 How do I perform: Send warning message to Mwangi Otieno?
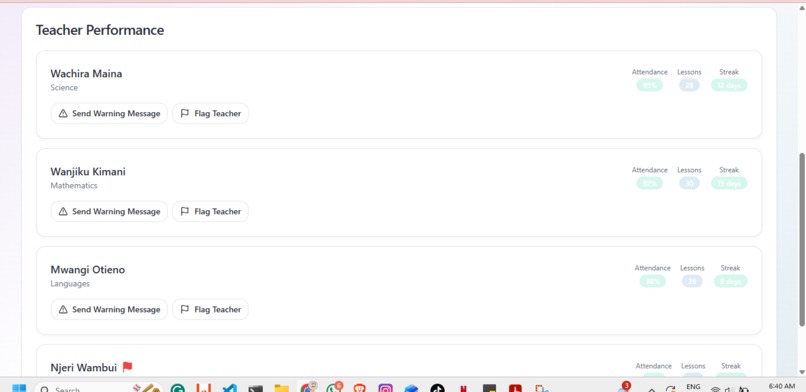[x=109, y=309]
